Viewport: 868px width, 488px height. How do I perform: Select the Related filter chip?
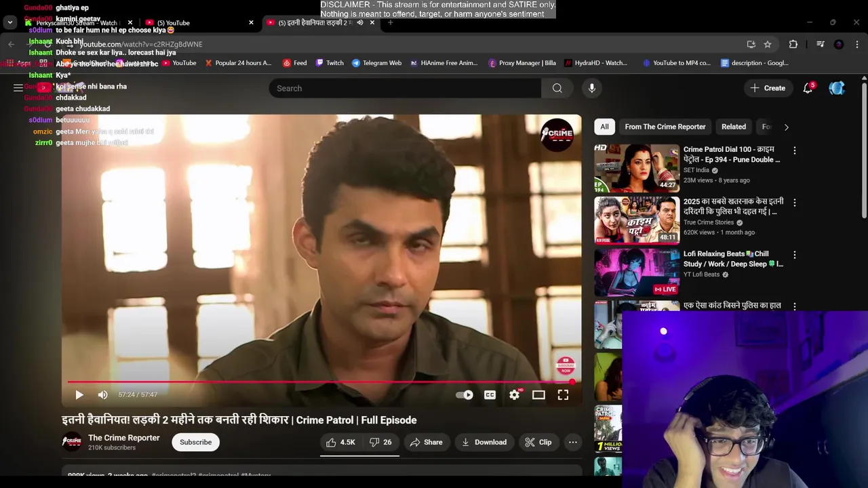coord(734,127)
